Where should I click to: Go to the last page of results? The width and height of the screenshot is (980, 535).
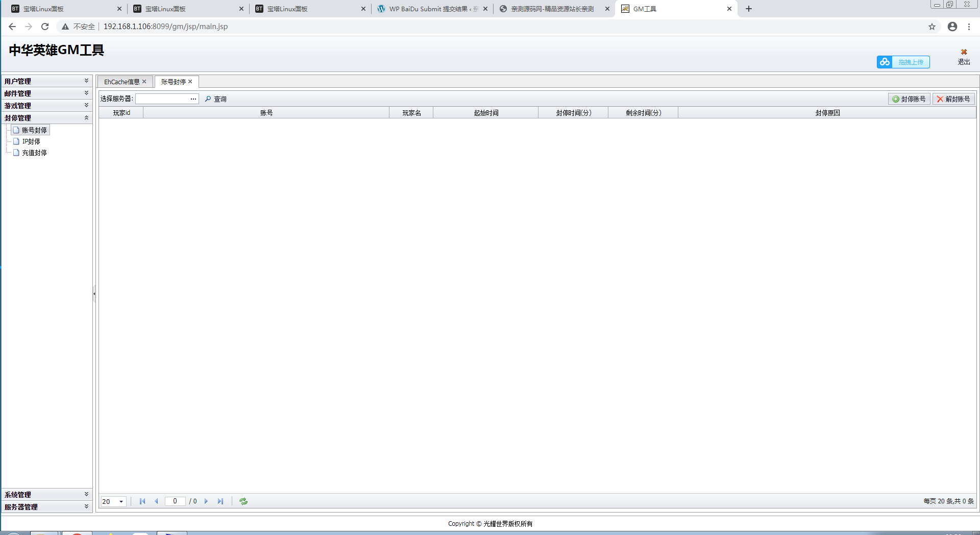[220, 501]
